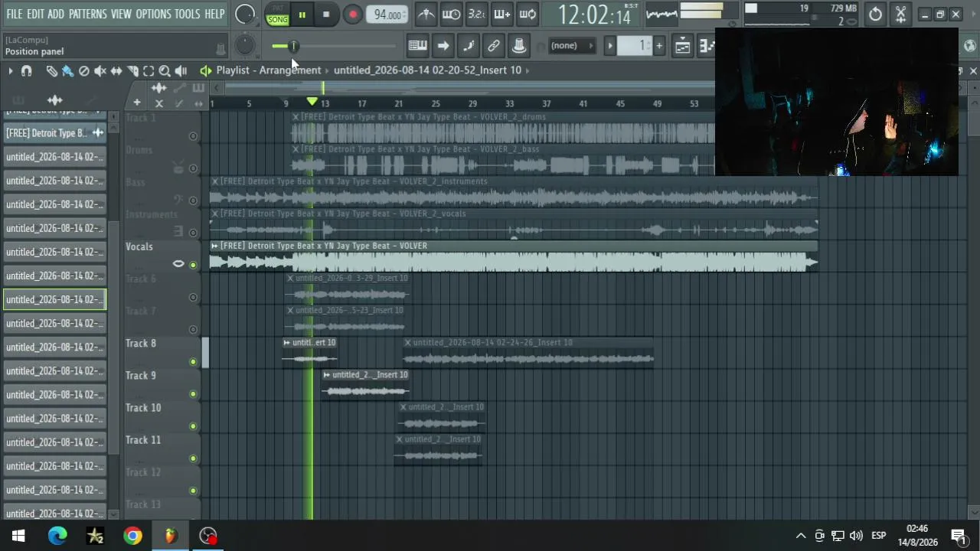Open the FILE menu

tap(15, 15)
